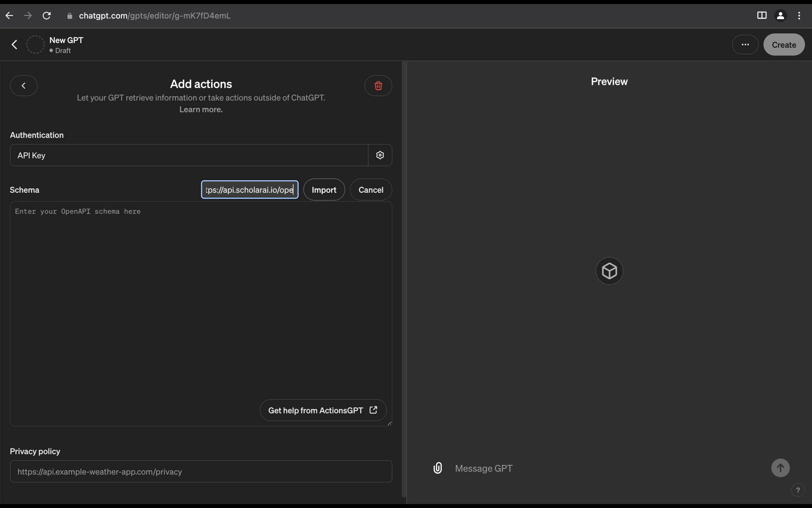Open the browser profile menu
812x508 pixels.
coord(780,16)
